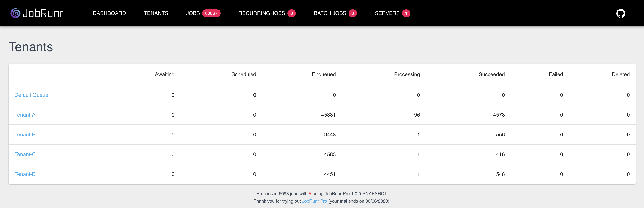Click the Recurring Jobs zero badge

(291, 13)
